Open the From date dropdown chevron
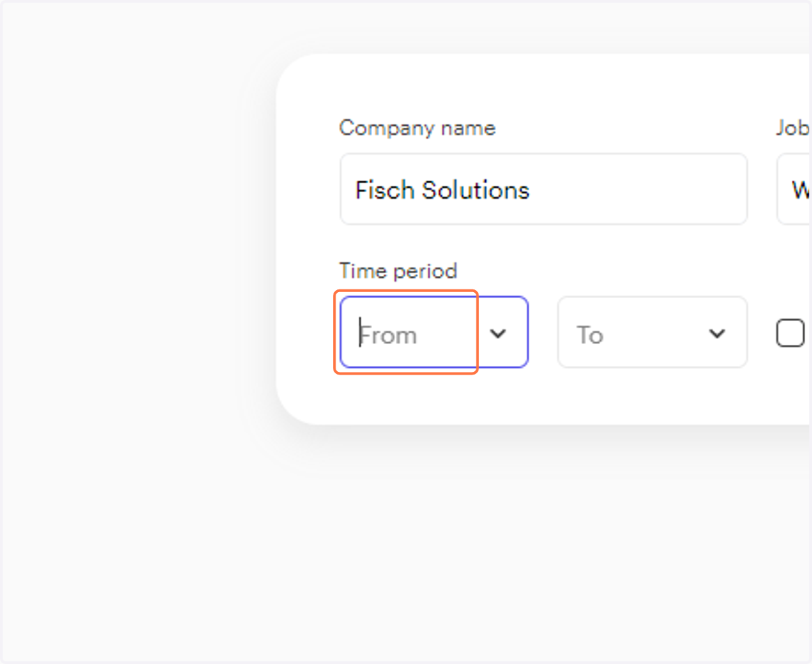Viewport: 812px width, 664px height. pos(498,333)
